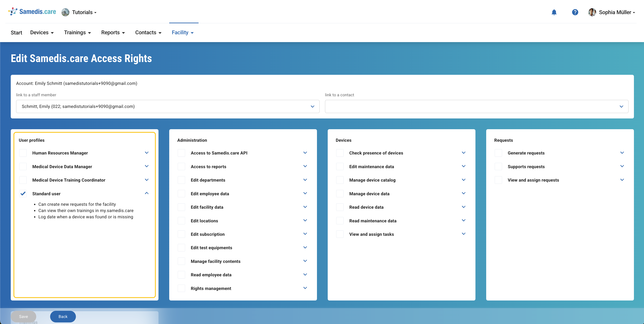This screenshot has height=324, width=644.
Task: Enable the Human Resources Manager profile checkbox
Action: 23,153
